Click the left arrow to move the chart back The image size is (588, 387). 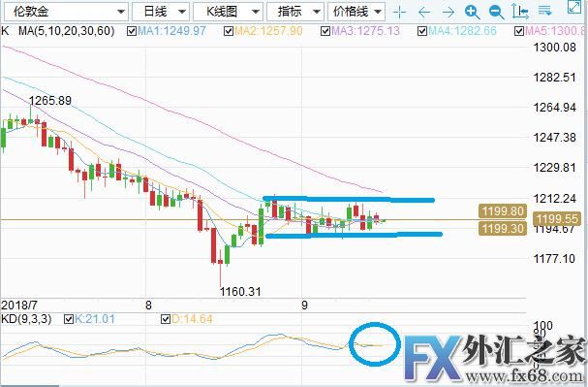click(x=423, y=13)
